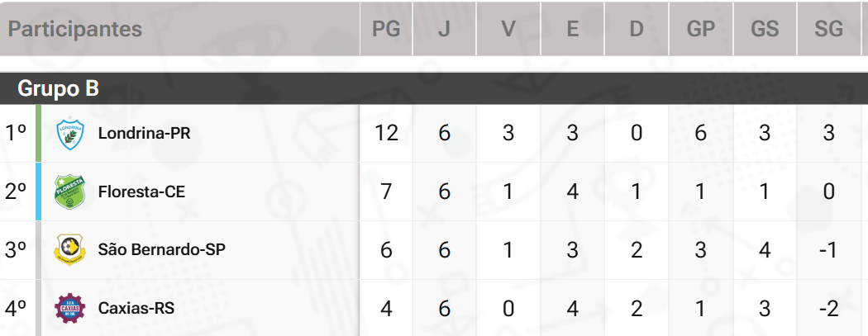Click the Participantes header
Screen dimensions: 868x336
(x=75, y=29)
